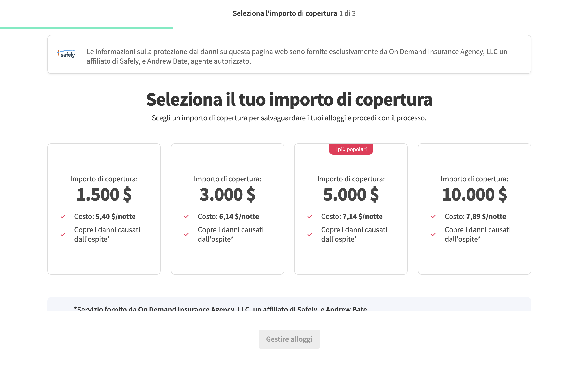This screenshot has width=588, height=367.
Task: Click the '1 di 3' step indicator
Action: coord(347,13)
